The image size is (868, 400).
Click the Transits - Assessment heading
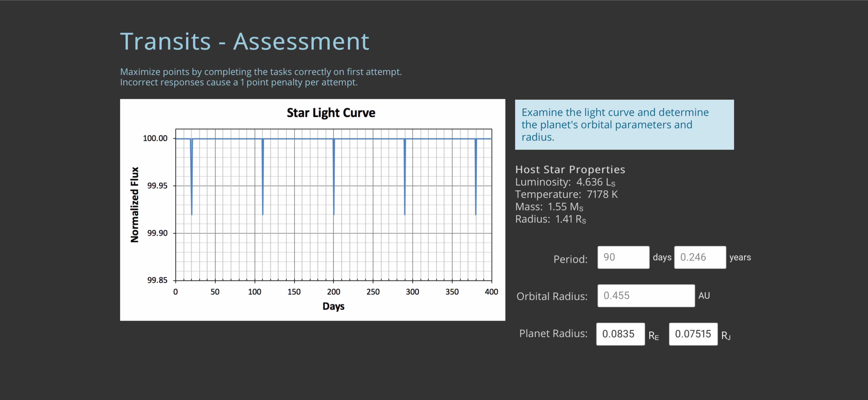[245, 41]
